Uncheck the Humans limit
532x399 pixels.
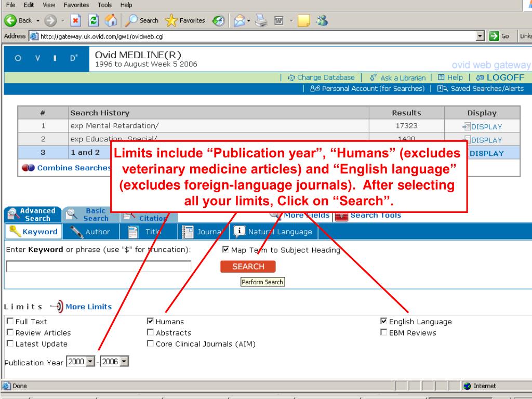(150, 321)
